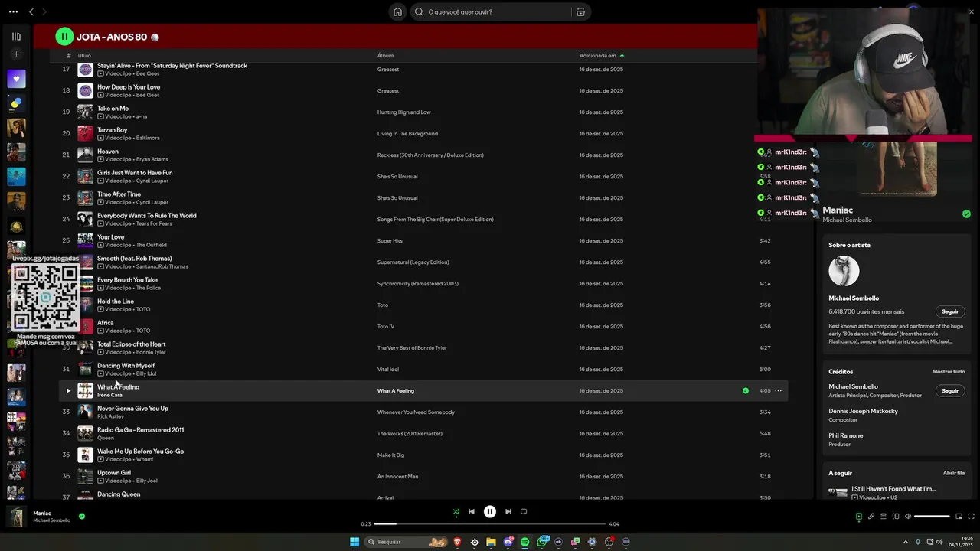Click Maniac album art in bottom bar
Screen dimensions: 980x551
pos(16,517)
